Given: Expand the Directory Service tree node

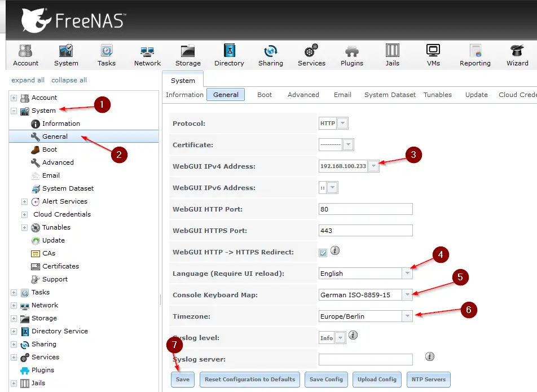Looking at the screenshot, I should click(14, 332).
